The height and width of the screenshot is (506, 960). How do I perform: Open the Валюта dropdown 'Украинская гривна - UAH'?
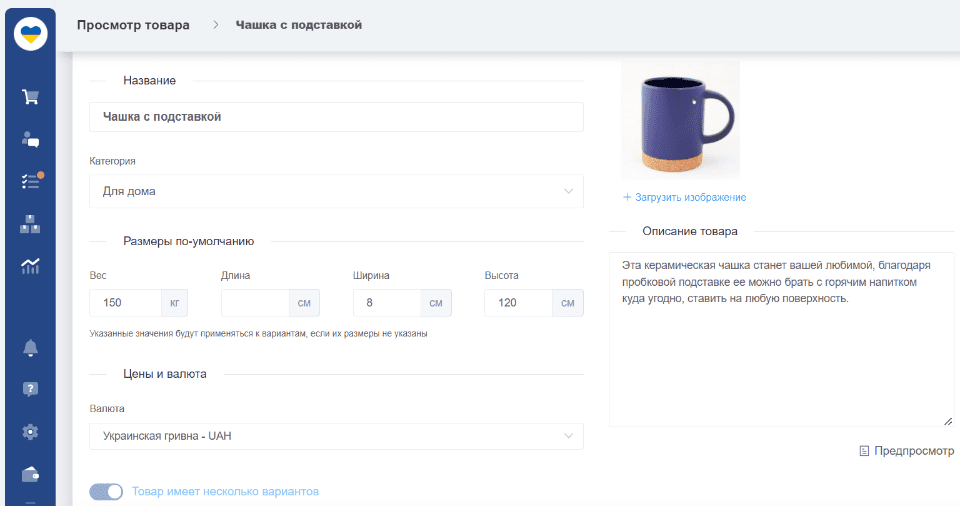pyautogui.click(x=336, y=436)
